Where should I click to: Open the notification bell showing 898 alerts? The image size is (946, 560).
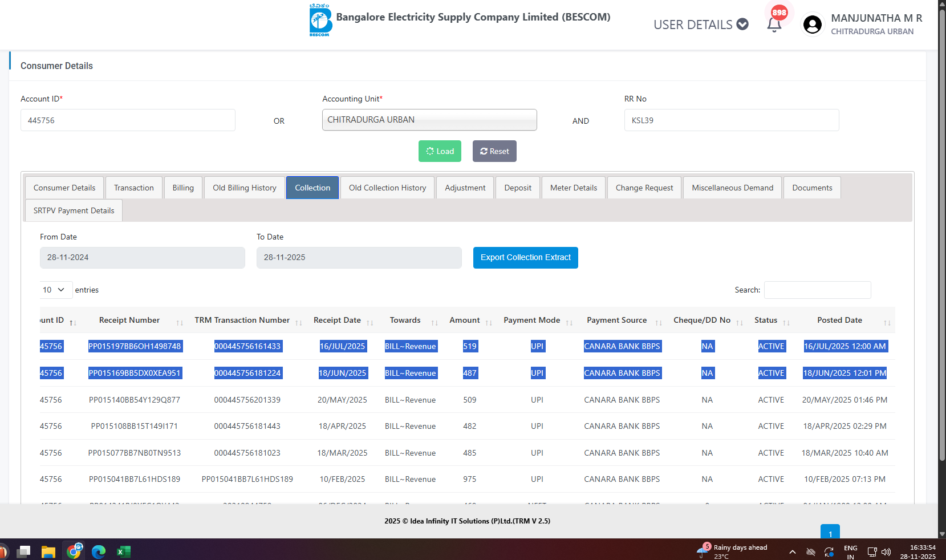[x=774, y=24]
